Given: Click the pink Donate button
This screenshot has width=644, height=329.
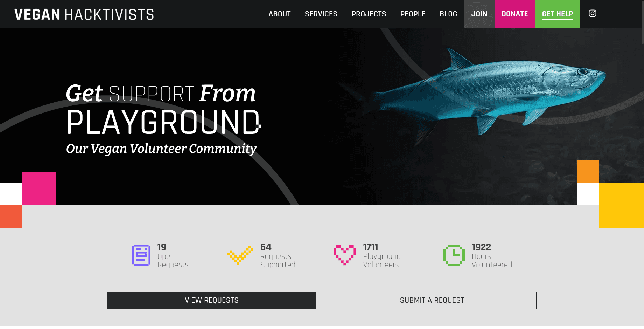Looking at the screenshot, I should 515,14.
